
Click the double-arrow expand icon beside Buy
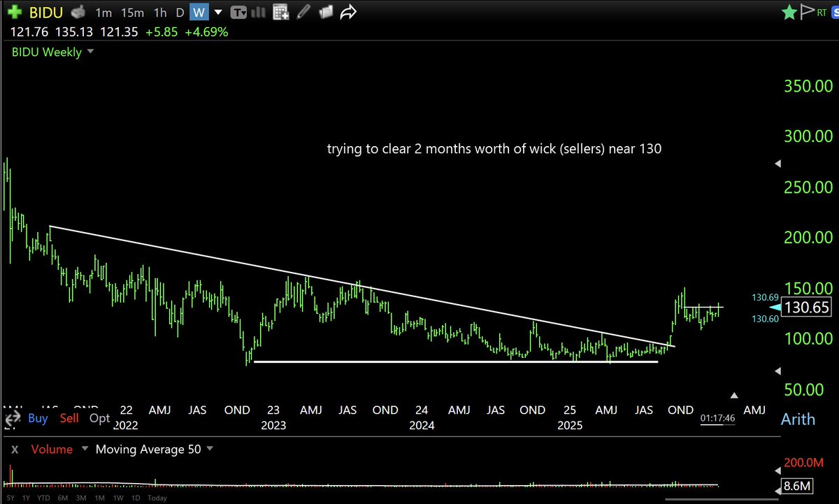point(12,419)
